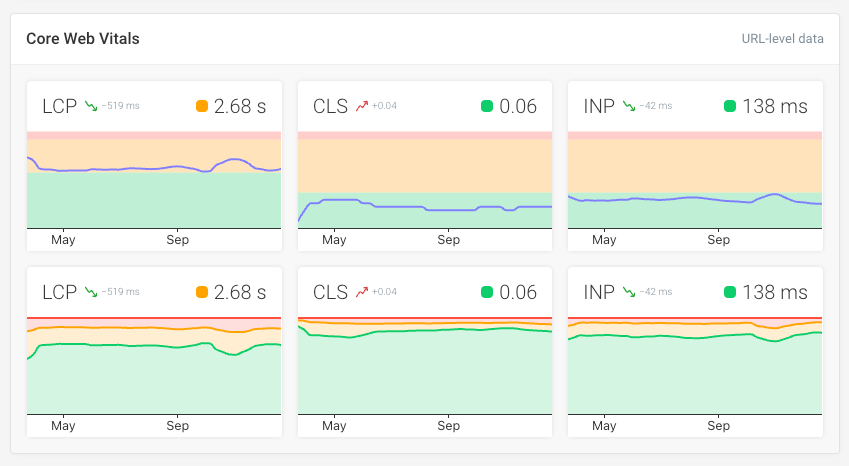This screenshot has width=849, height=466.
Task: Click green down-trend arrow in purple-line INP card
Action: (629, 105)
